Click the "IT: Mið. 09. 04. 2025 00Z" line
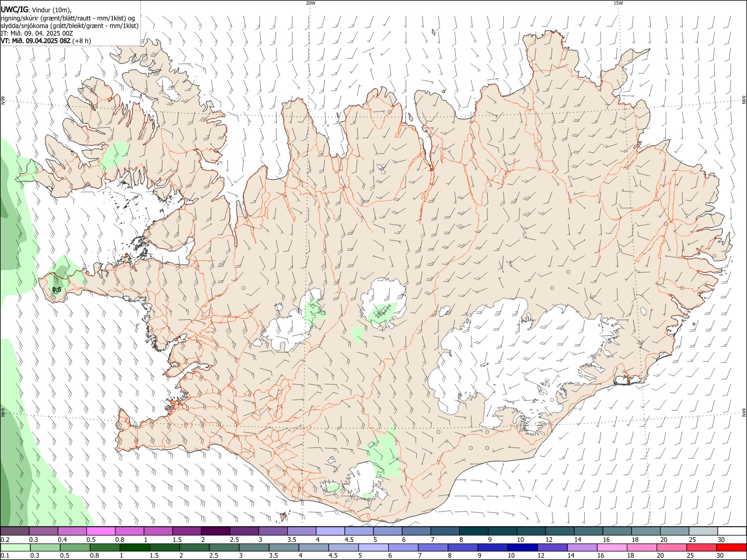This screenshot has height=560, width=747. pyautogui.click(x=37, y=33)
